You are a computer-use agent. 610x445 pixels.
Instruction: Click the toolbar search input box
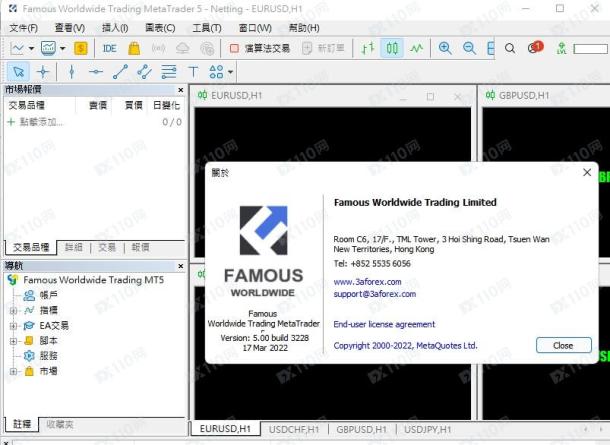591,49
